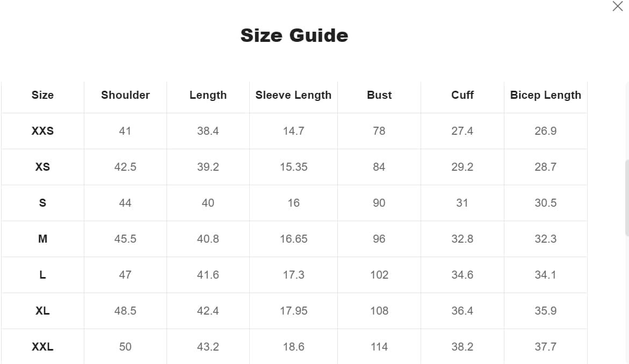Click the M size row label
Image resolution: width=629 pixels, height=364 pixels.
click(x=42, y=239)
